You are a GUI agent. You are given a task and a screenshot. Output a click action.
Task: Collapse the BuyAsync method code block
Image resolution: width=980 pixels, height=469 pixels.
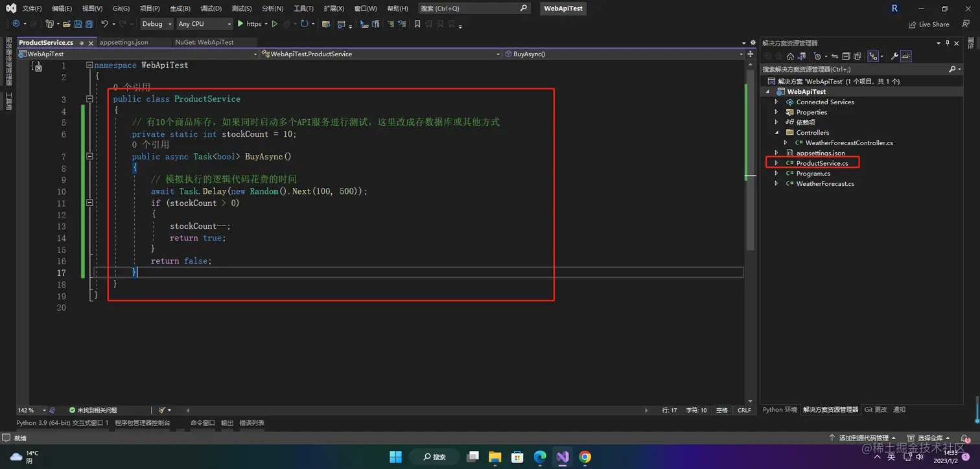(89, 157)
